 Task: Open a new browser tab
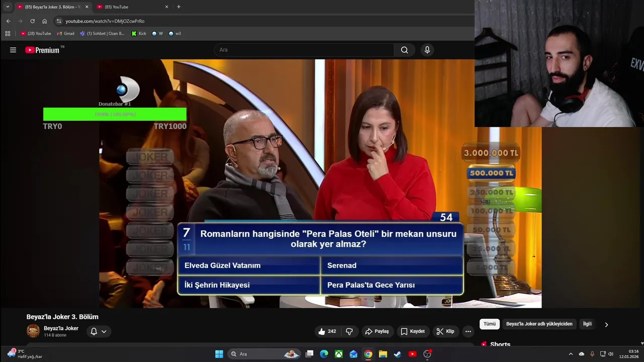tap(179, 7)
